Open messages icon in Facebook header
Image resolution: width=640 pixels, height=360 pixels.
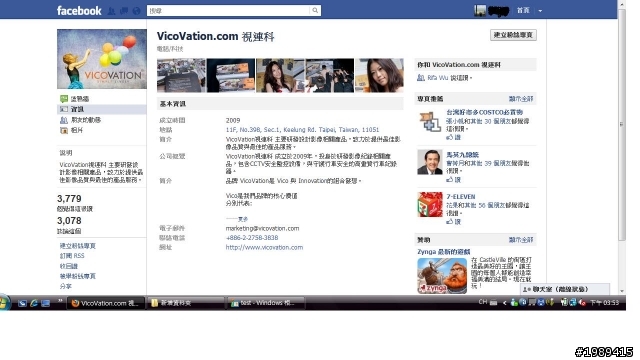click(x=124, y=11)
